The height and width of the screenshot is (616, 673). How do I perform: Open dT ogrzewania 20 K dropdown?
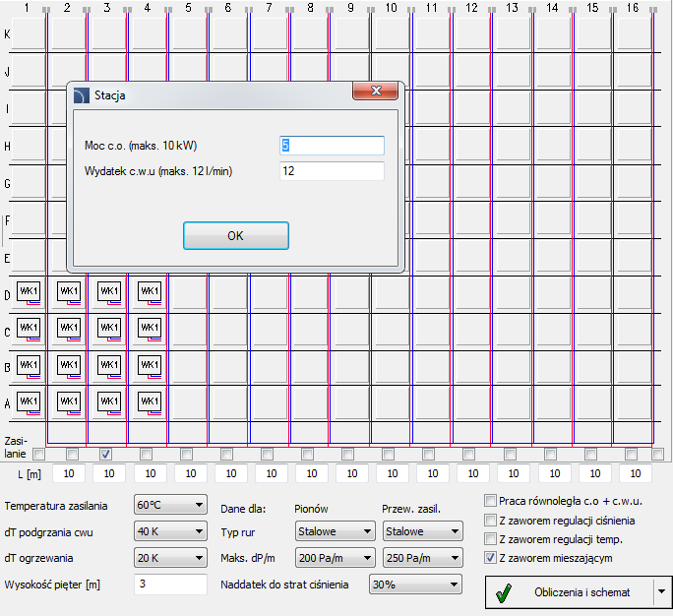point(170,558)
